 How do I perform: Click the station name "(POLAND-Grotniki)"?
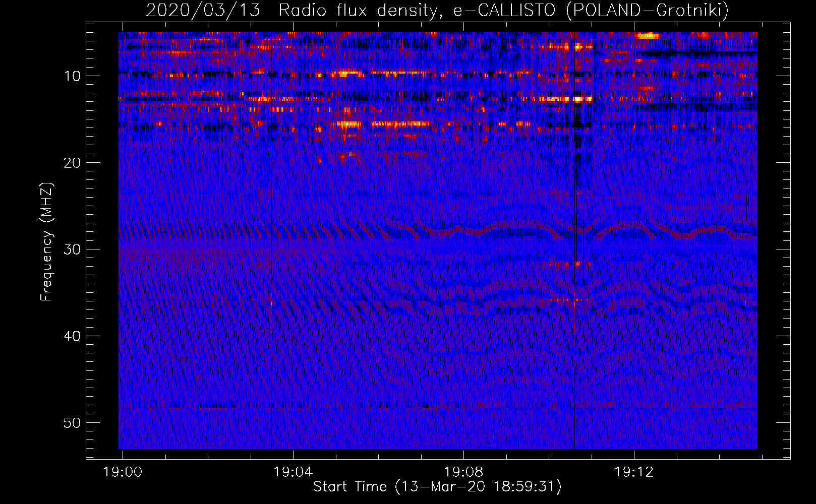pyautogui.click(x=647, y=10)
